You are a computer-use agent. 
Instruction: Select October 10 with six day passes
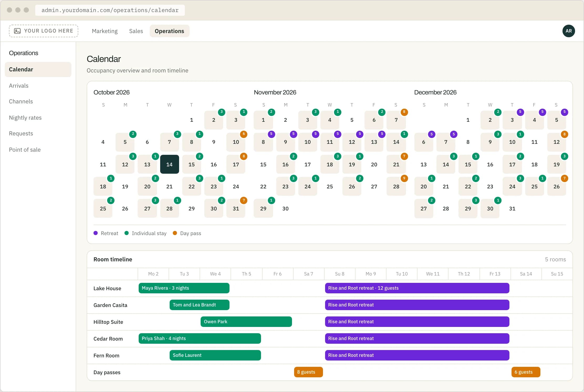236,142
